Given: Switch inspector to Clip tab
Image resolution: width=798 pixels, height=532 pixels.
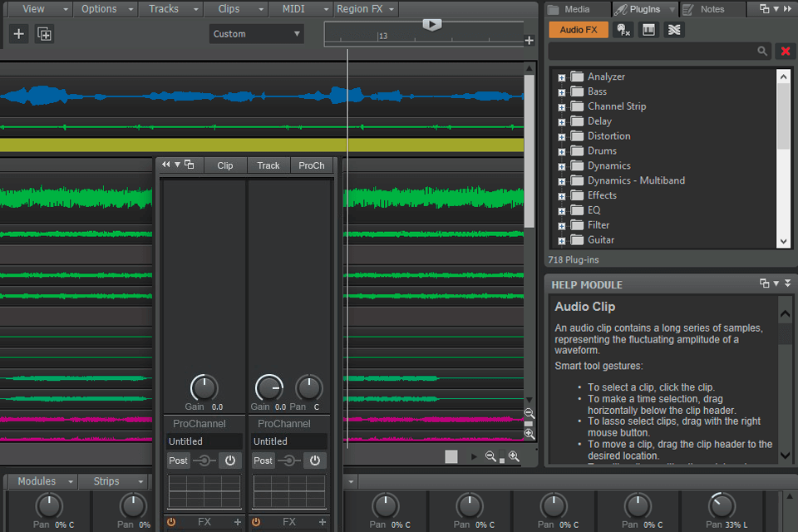Looking at the screenshot, I should click(x=225, y=165).
